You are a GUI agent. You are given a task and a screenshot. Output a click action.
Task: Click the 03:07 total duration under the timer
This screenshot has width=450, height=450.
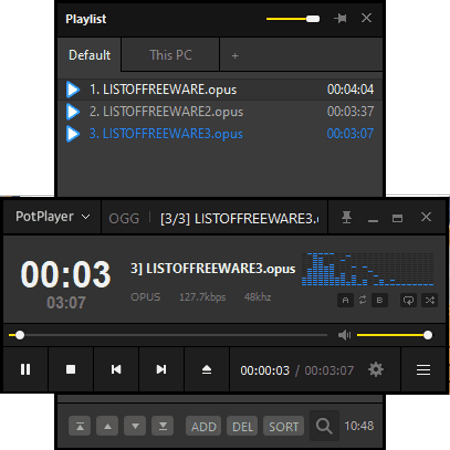pyautogui.click(x=66, y=303)
